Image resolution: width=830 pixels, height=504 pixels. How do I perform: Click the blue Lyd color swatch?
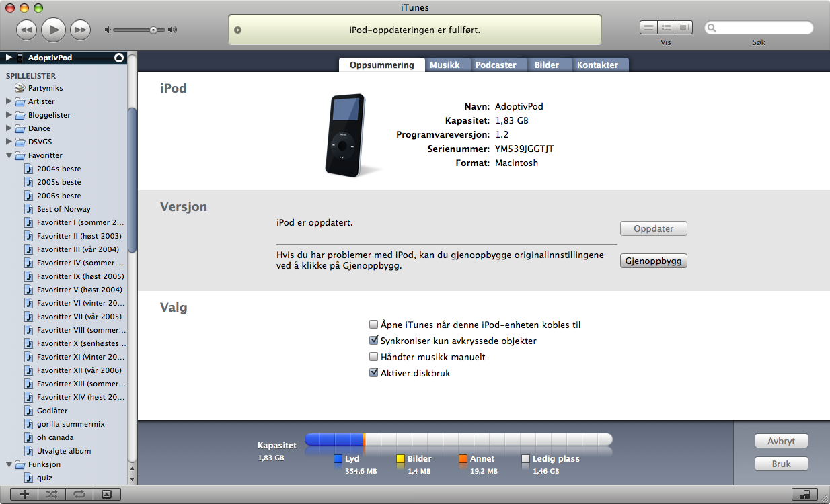(338, 460)
